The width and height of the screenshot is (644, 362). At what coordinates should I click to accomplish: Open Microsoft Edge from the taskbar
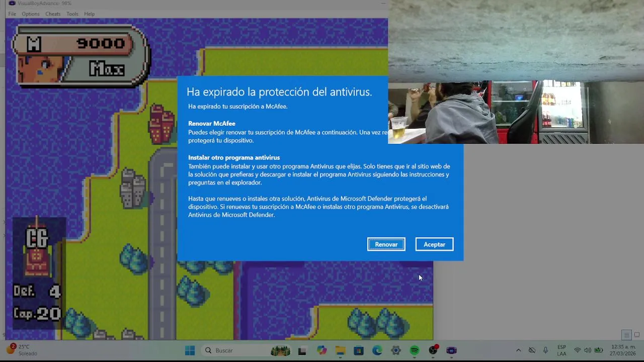377,350
